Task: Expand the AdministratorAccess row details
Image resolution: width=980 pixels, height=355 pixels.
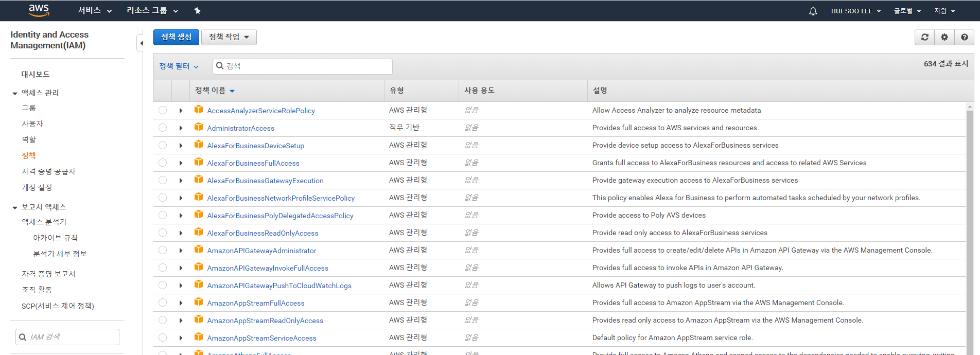Action: tap(181, 128)
